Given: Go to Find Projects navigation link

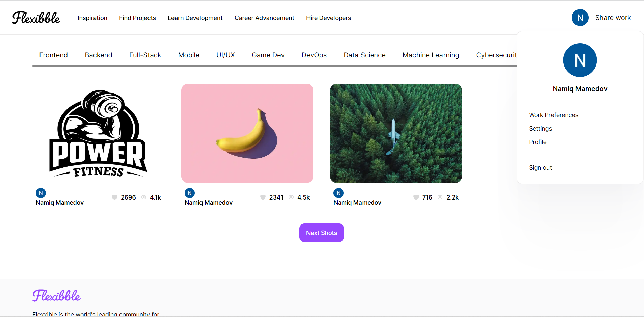Looking at the screenshot, I should [x=137, y=18].
